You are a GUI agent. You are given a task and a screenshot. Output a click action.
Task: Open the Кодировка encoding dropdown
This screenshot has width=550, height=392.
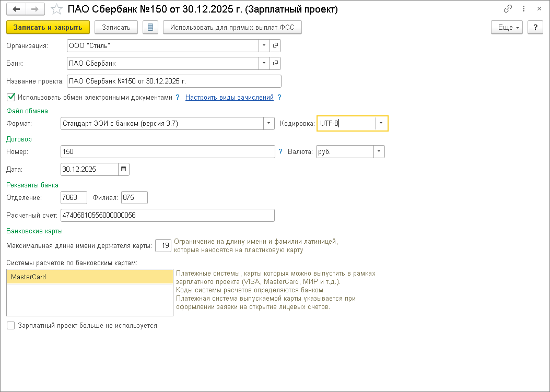[x=381, y=124]
